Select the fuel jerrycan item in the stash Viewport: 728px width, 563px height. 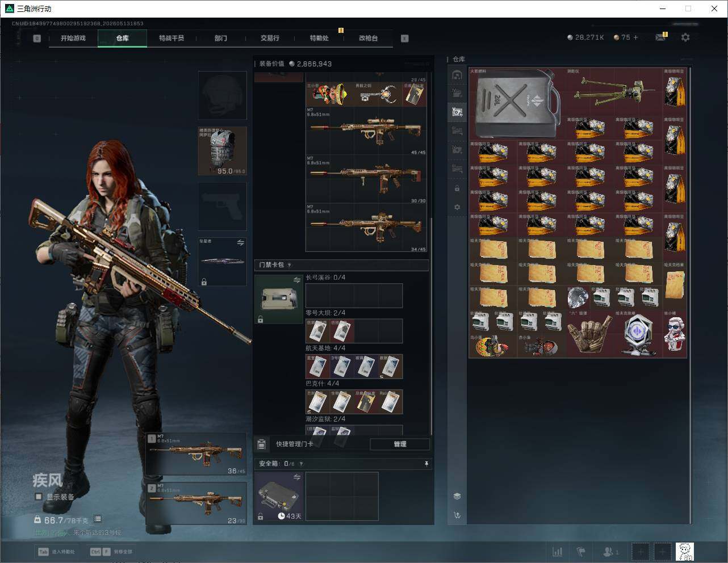517,104
